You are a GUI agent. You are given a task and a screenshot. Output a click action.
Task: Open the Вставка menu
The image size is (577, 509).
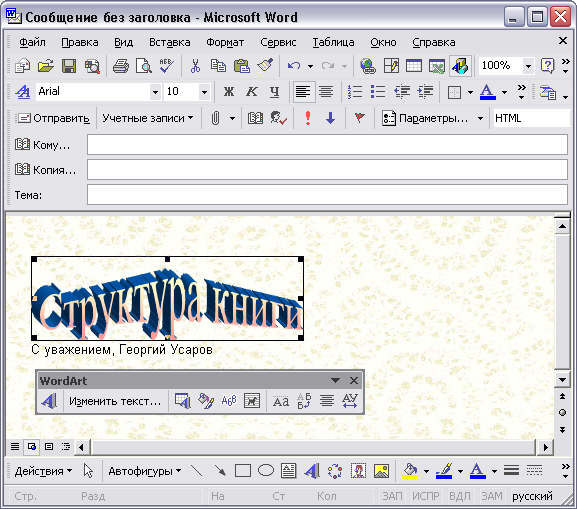(170, 42)
